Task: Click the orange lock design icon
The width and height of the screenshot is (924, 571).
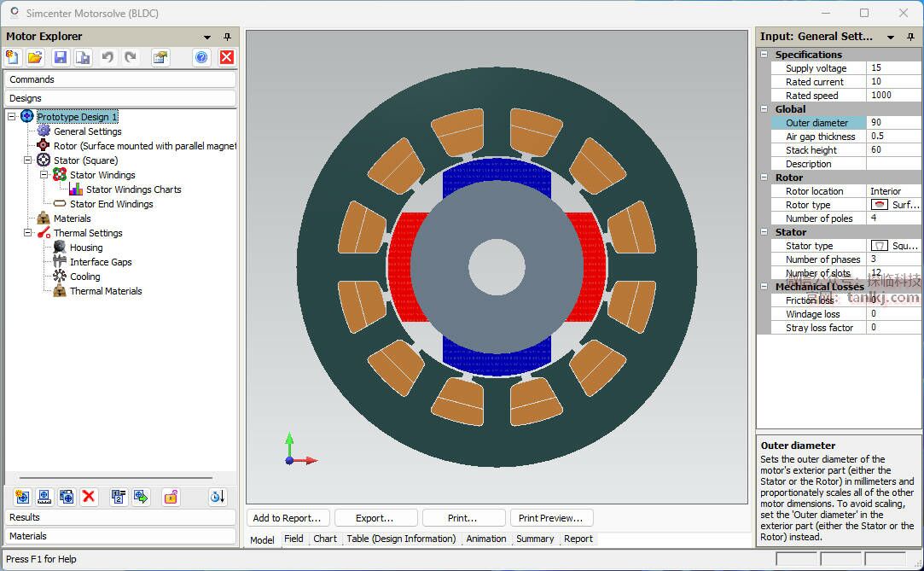Action: tap(171, 497)
